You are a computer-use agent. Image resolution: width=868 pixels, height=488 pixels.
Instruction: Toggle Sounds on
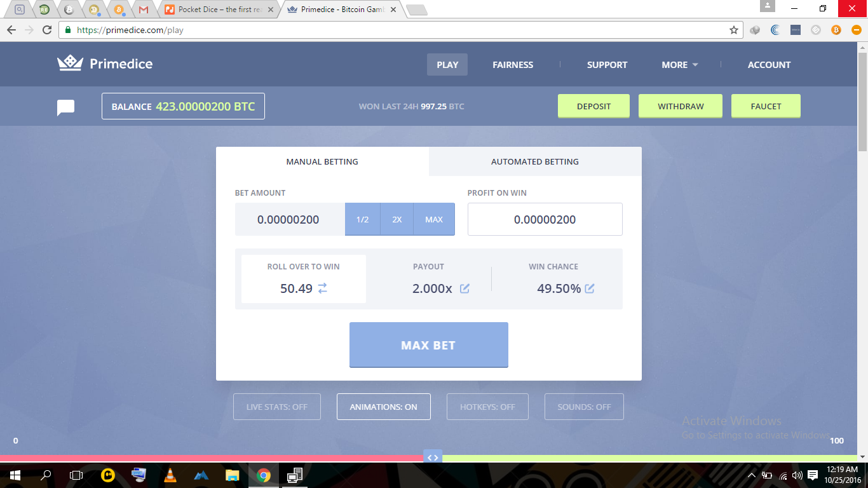tap(584, 407)
